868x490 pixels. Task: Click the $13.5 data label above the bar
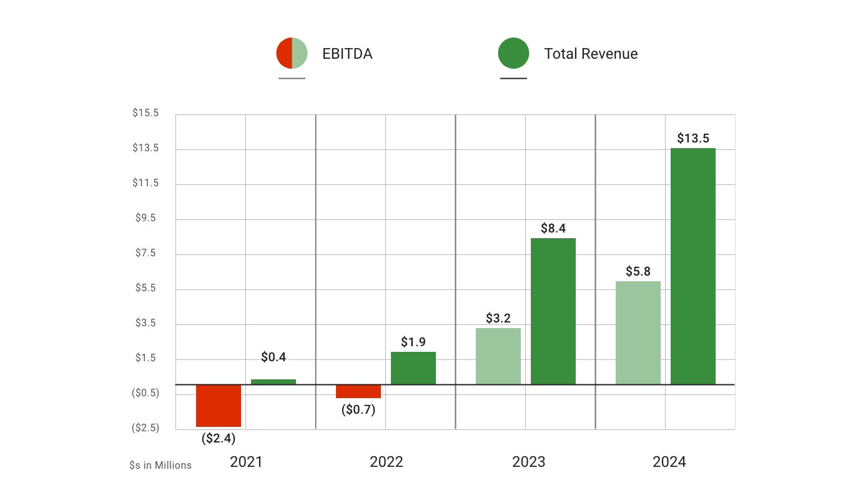pyautogui.click(x=693, y=138)
